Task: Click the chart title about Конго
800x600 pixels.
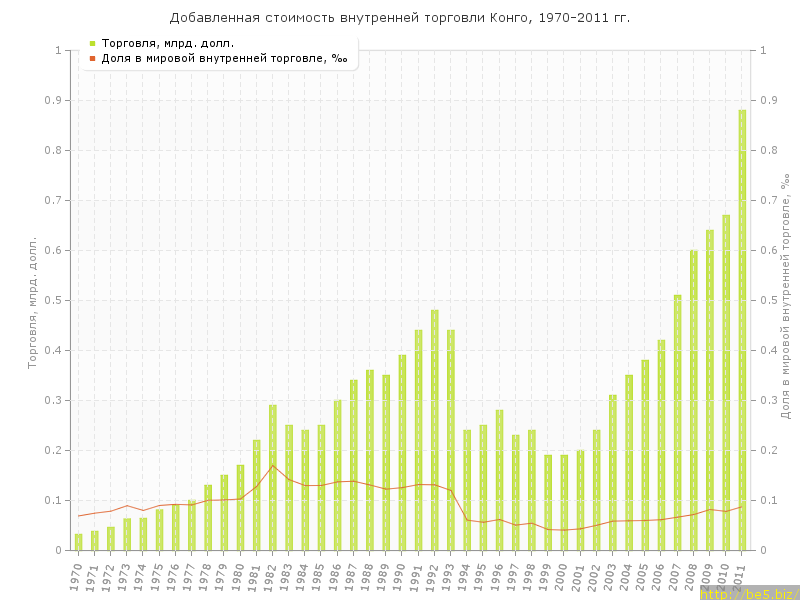Action: [400, 18]
